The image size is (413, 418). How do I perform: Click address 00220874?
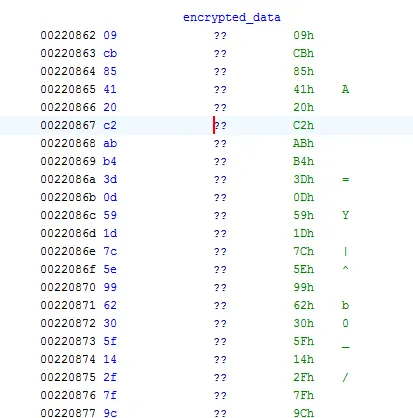68,359
